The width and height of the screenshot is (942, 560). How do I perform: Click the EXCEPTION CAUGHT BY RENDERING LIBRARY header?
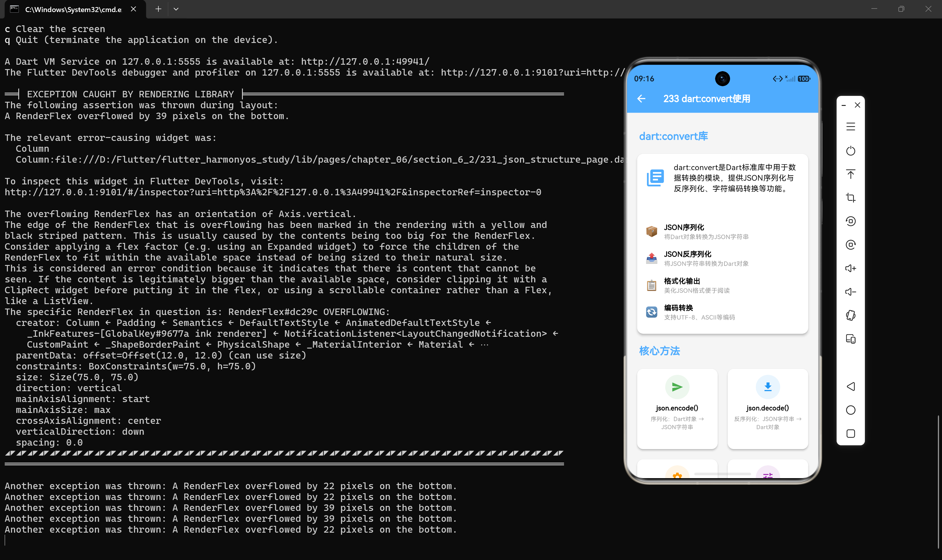[x=130, y=94]
